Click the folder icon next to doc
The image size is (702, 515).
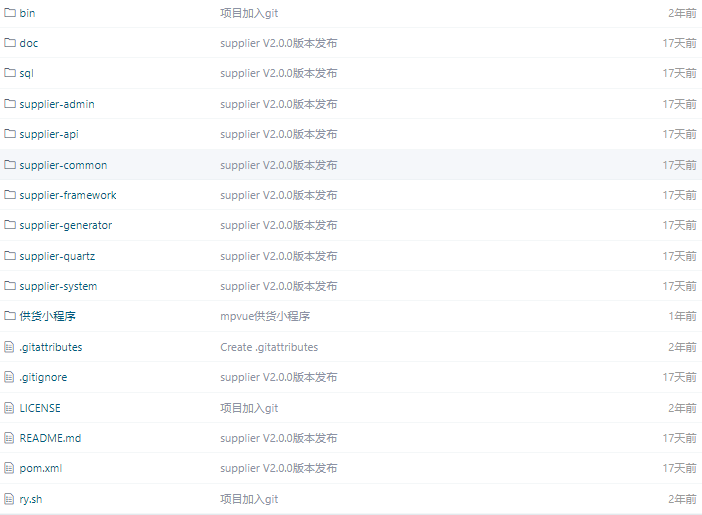[10, 43]
